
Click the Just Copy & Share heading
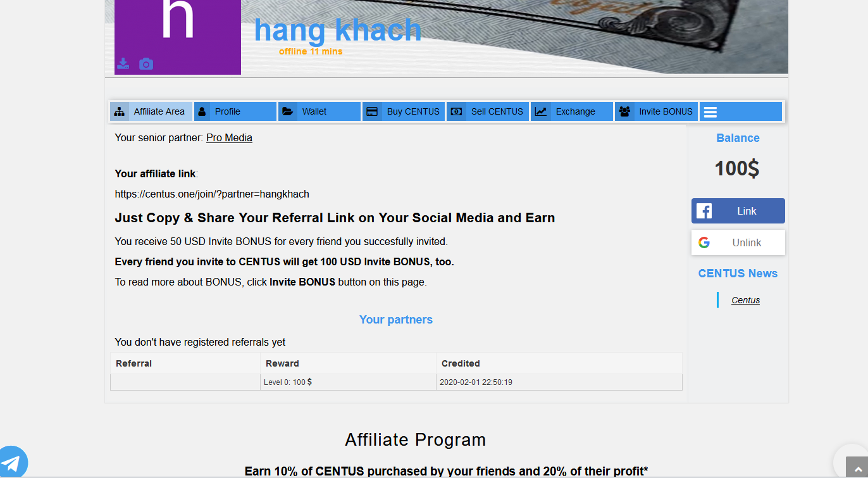(x=335, y=218)
